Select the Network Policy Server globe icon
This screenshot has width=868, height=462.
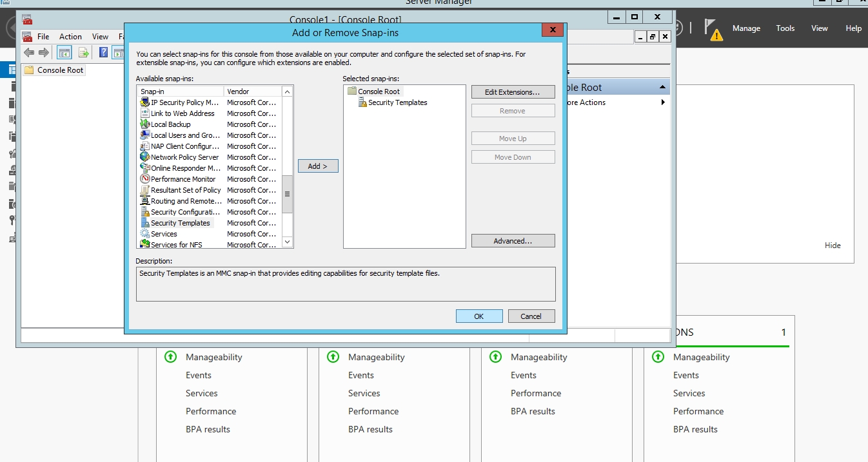click(145, 157)
